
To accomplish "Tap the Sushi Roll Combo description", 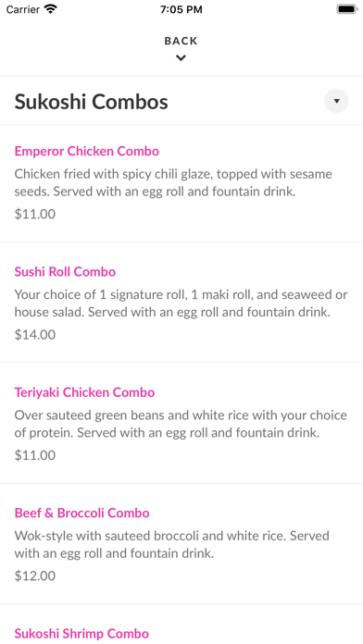I will click(x=181, y=303).
